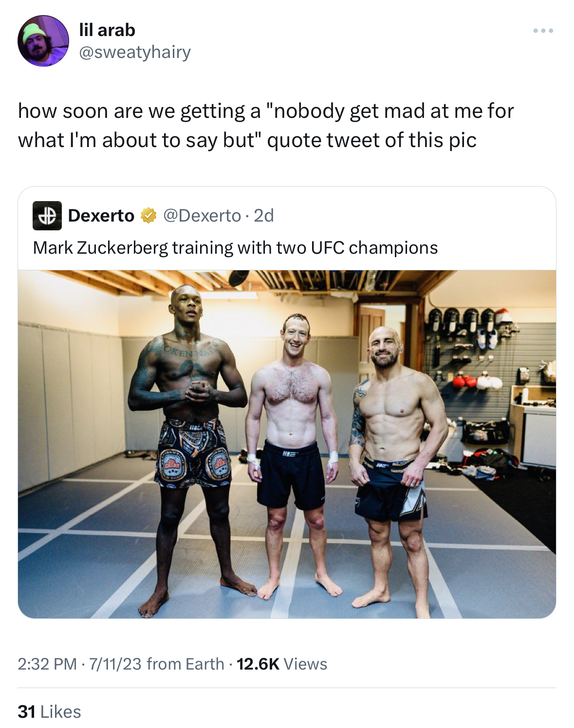The height and width of the screenshot is (728, 574).
Task: Open the @sweatyhairy handle link
Action: (x=135, y=52)
